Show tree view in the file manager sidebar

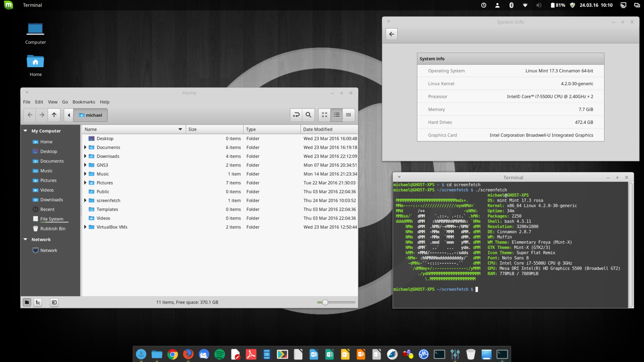38,302
